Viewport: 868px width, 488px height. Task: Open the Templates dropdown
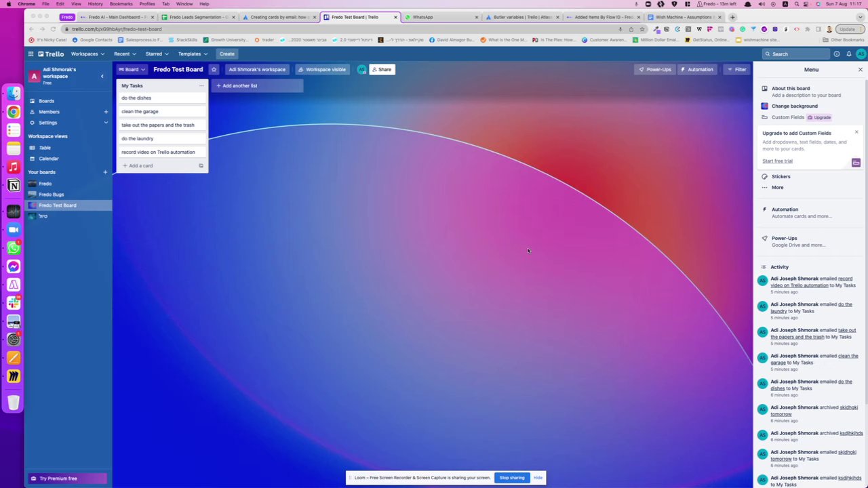coord(193,54)
